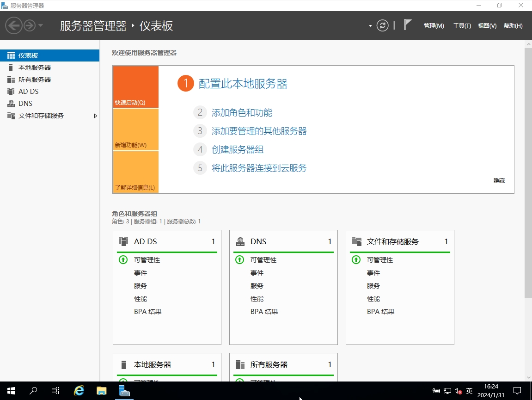Click 隐藏 to hide the welcome tile

[x=499, y=181]
